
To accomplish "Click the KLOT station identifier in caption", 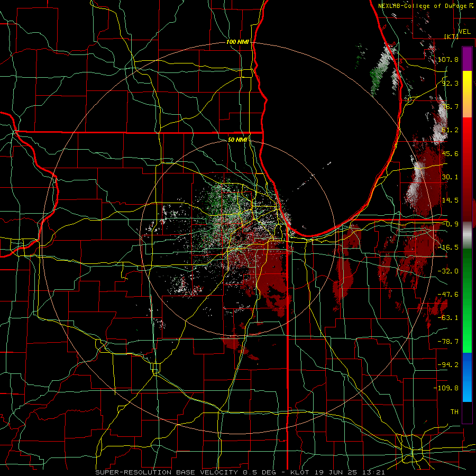I will click(x=300, y=472).
